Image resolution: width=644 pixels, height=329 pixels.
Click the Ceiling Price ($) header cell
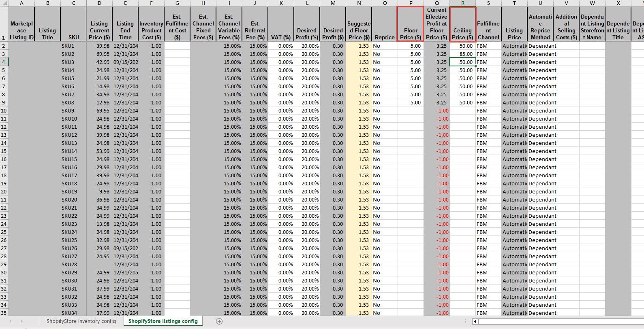462,24
